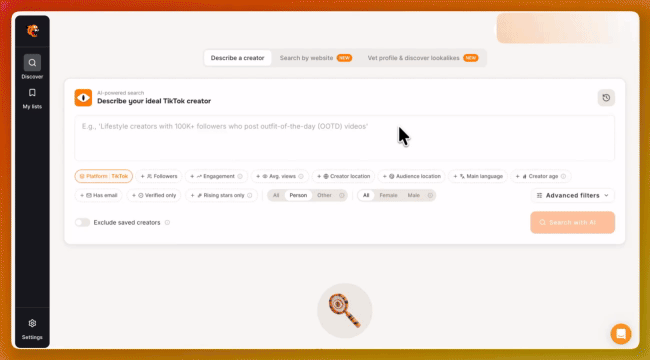
Task: Open Settings gear in the sidebar
Action: tap(32, 323)
